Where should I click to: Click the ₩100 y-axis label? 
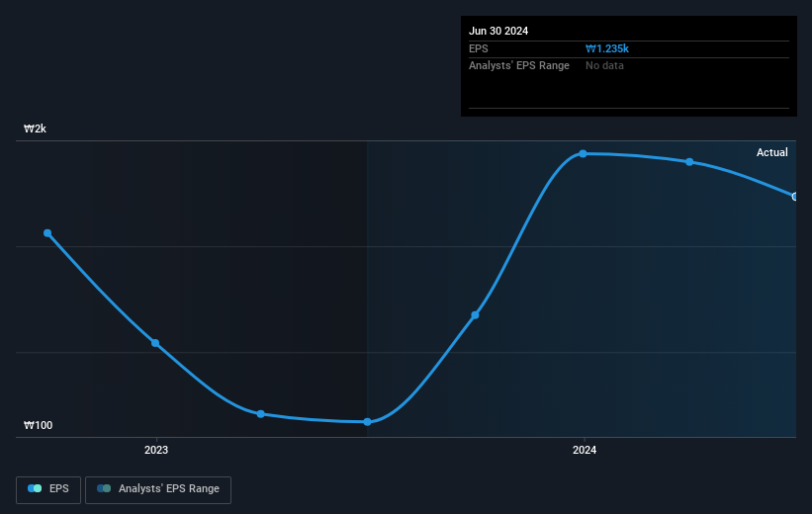(x=38, y=425)
